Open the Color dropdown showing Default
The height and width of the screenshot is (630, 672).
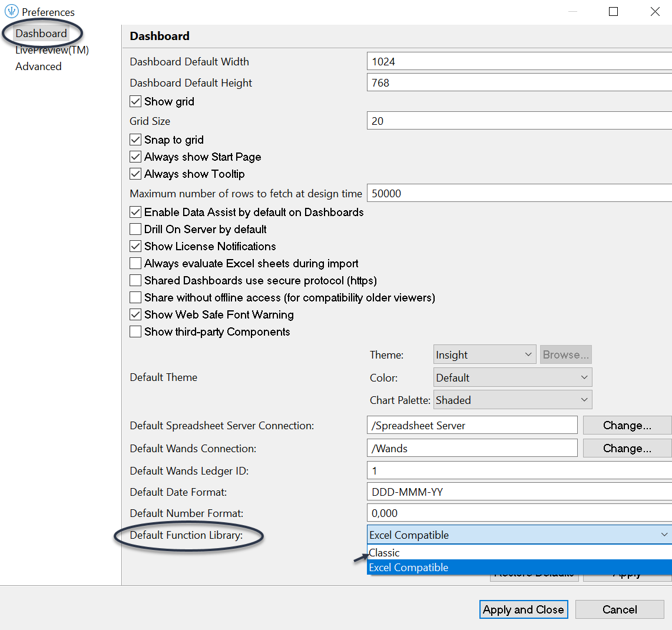[x=512, y=377]
